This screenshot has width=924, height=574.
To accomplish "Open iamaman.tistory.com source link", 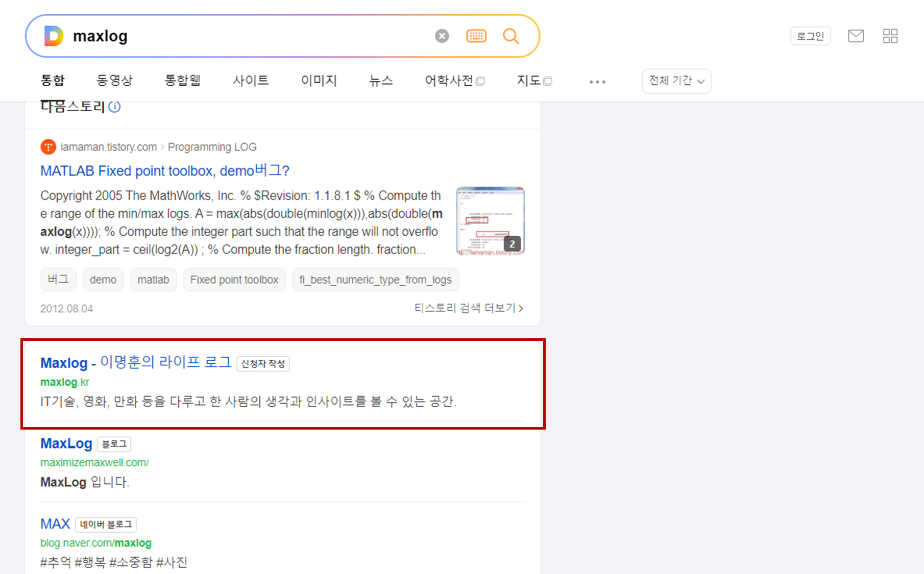I will (108, 147).
